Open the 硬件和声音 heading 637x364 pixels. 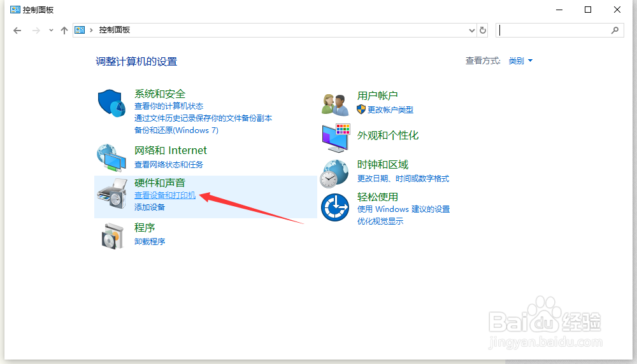click(160, 183)
